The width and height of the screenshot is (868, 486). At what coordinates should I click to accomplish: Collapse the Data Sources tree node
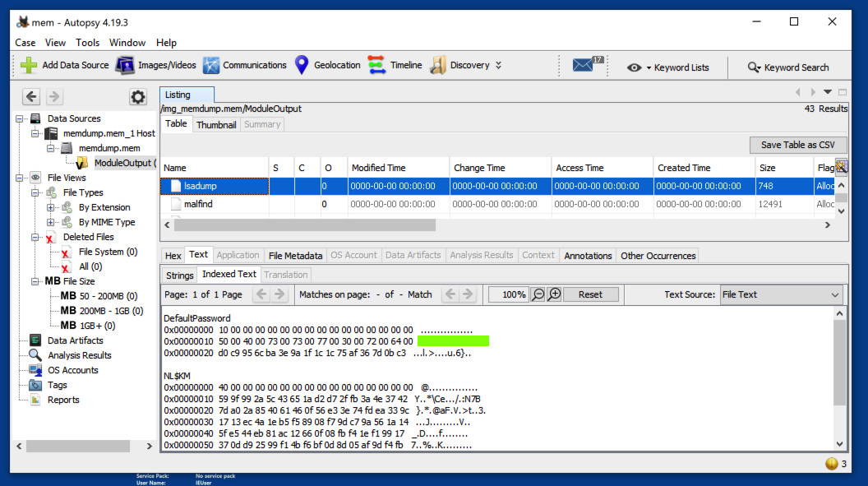tap(20, 118)
